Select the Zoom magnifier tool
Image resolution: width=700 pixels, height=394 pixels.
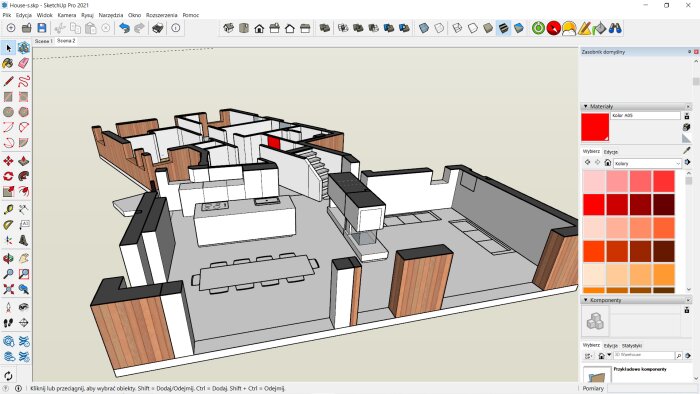[x=8, y=274]
